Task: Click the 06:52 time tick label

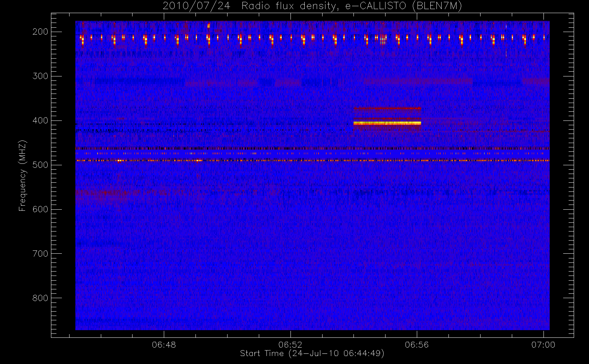Action: tap(290, 345)
